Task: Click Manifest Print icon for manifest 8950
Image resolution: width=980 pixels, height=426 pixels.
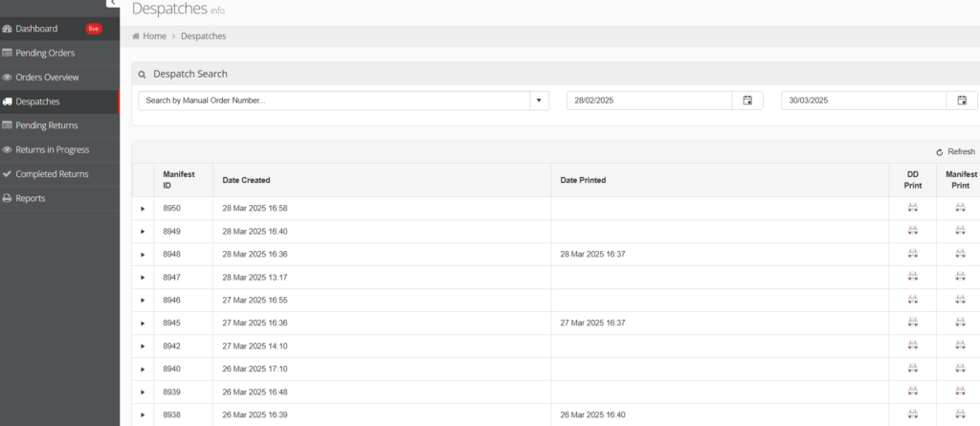Action: (x=960, y=208)
